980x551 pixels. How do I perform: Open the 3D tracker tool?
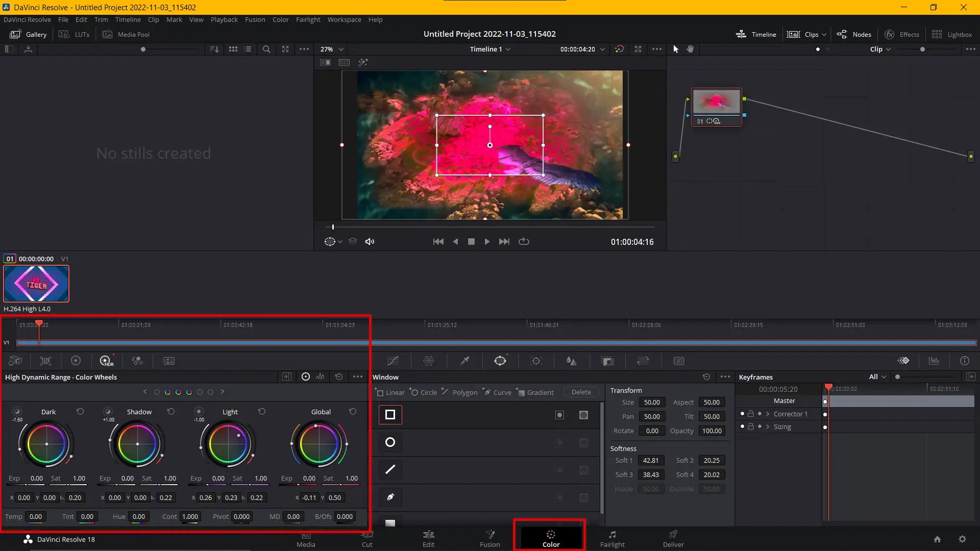[679, 361]
